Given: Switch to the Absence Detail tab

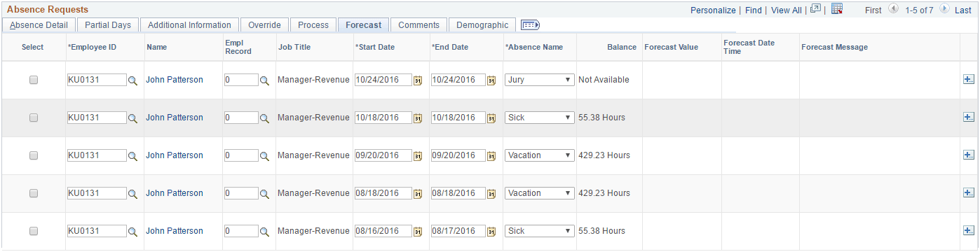Looking at the screenshot, I should tap(39, 25).
